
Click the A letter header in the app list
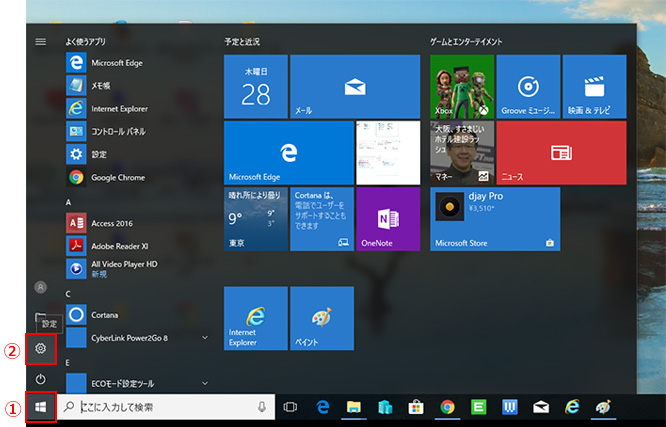tap(68, 203)
